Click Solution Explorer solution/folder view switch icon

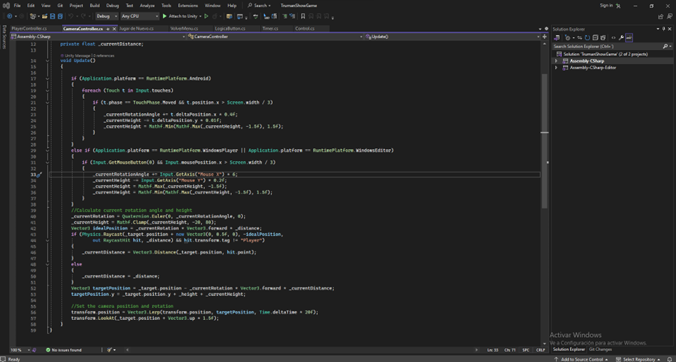pyautogui.click(x=557, y=38)
